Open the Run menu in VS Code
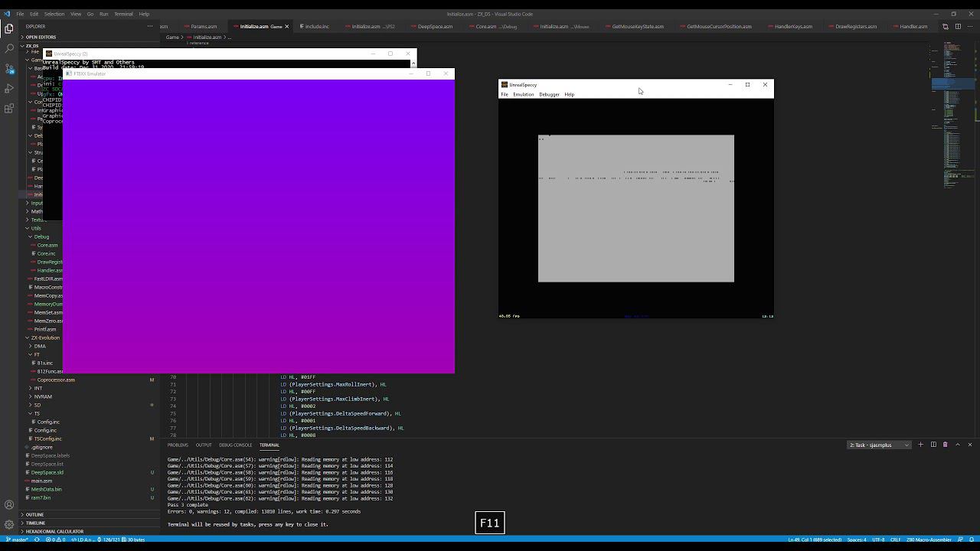 (103, 14)
